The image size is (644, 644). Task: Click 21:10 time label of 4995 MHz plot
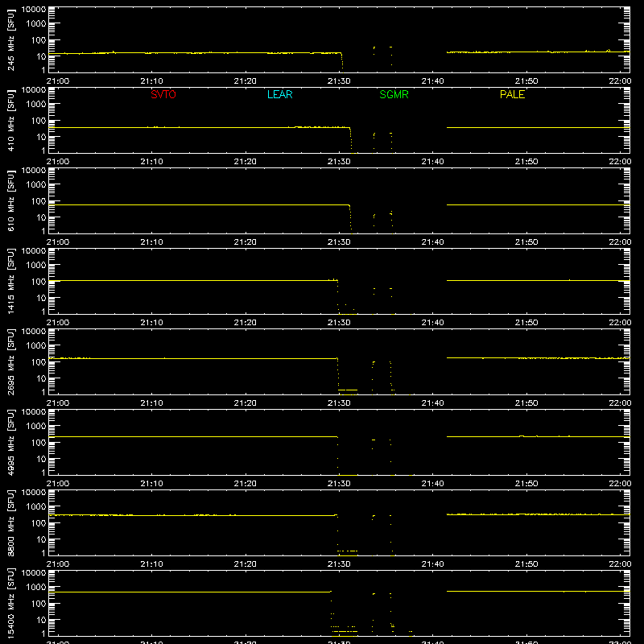pyautogui.click(x=151, y=484)
